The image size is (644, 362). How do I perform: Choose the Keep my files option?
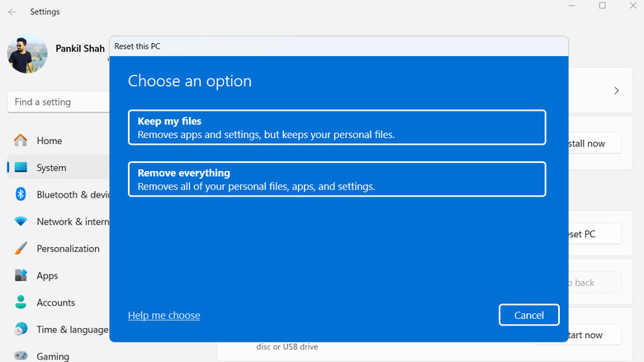337,127
